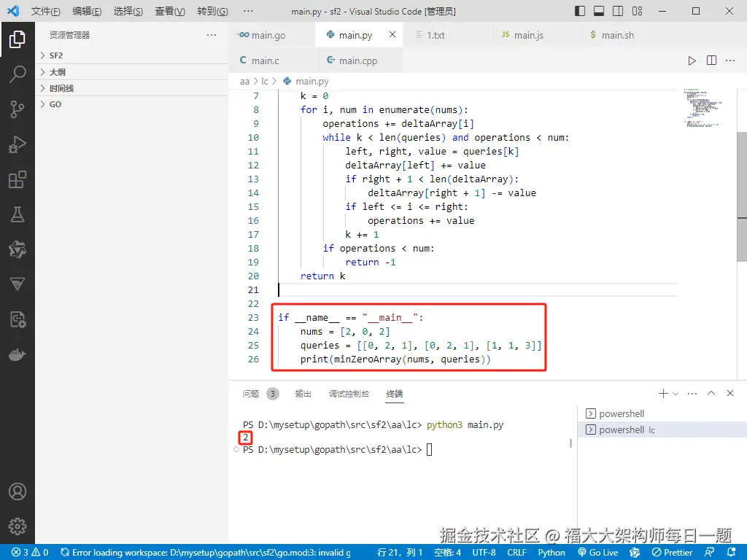Run the Python file with play button
This screenshot has height=560, width=747.
(x=692, y=61)
